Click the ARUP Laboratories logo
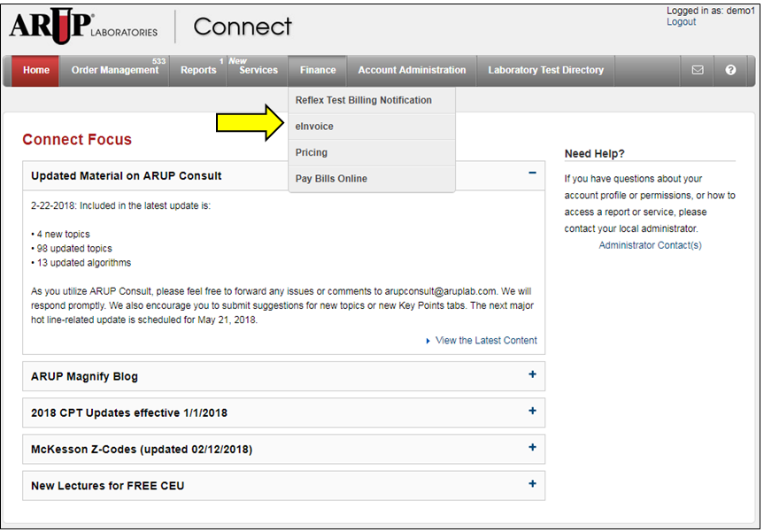Viewport: 764px width, 532px height. click(x=83, y=27)
